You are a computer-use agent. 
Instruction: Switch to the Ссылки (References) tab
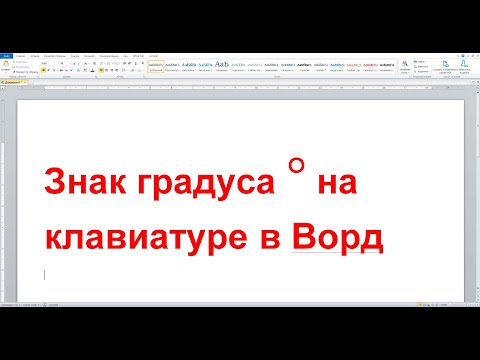pos(75,56)
